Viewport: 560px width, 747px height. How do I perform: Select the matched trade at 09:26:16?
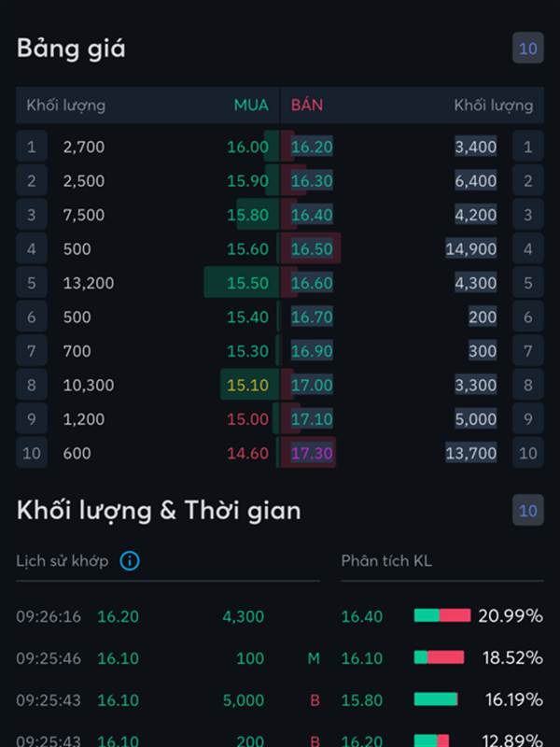coord(168,616)
